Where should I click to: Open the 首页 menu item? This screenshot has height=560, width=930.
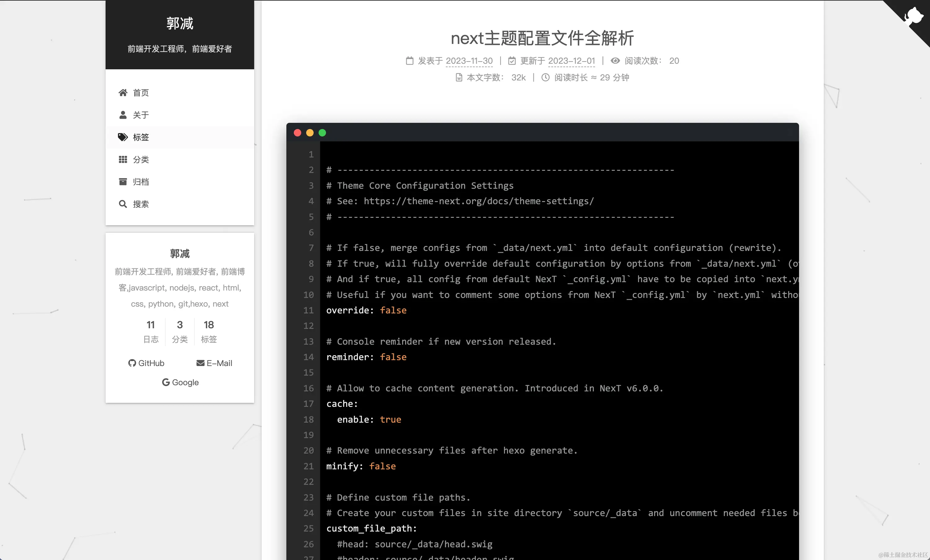pyautogui.click(x=141, y=93)
